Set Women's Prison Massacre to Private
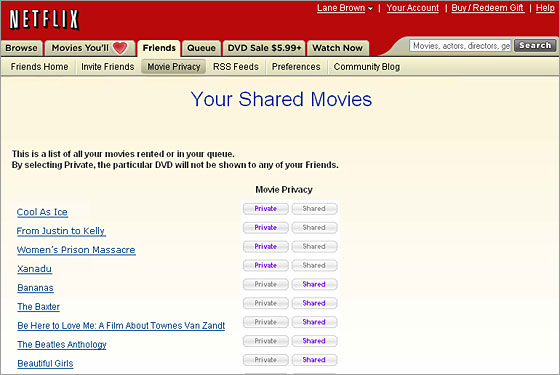Viewport: 560px width, 375px height. click(266, 247)
